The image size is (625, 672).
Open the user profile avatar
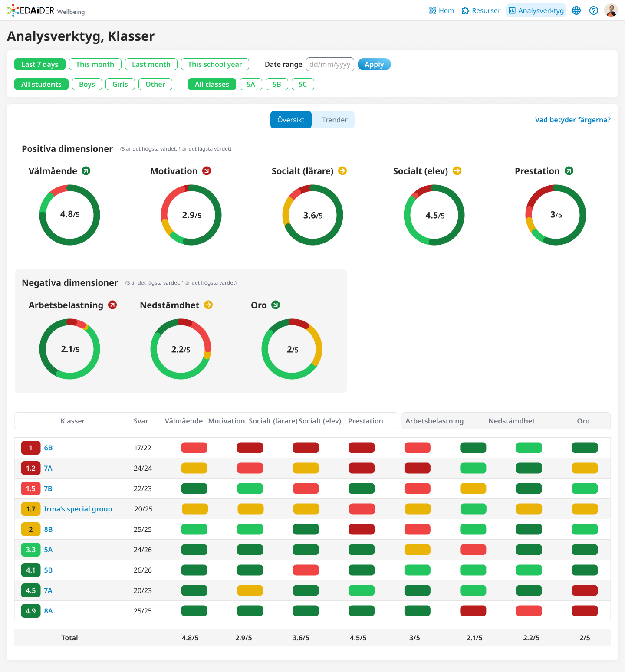[611, 10]
